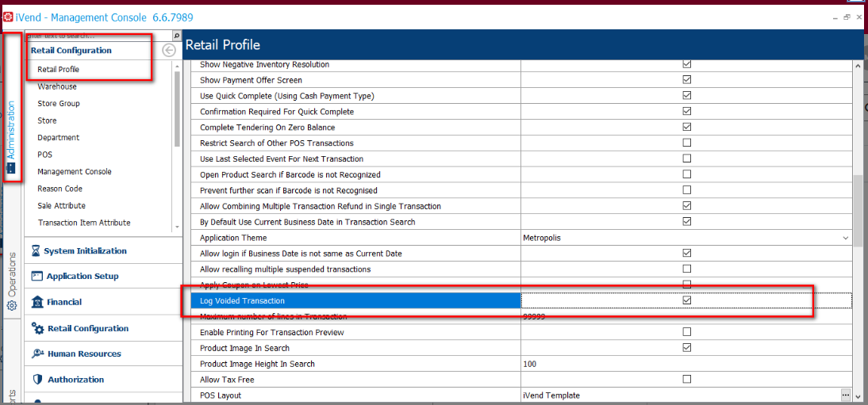Click the System Initialization hourglass icon
Viewport: 868px width, 405px height.
click(36, 250)
